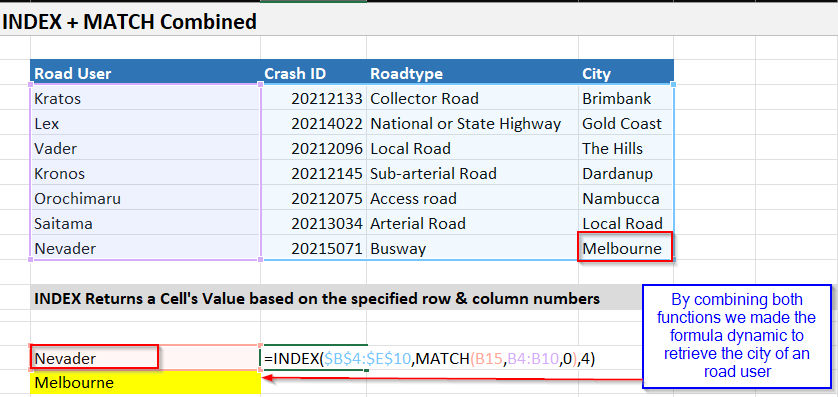Select the 'Arterial Road' cell

point(472,223)
